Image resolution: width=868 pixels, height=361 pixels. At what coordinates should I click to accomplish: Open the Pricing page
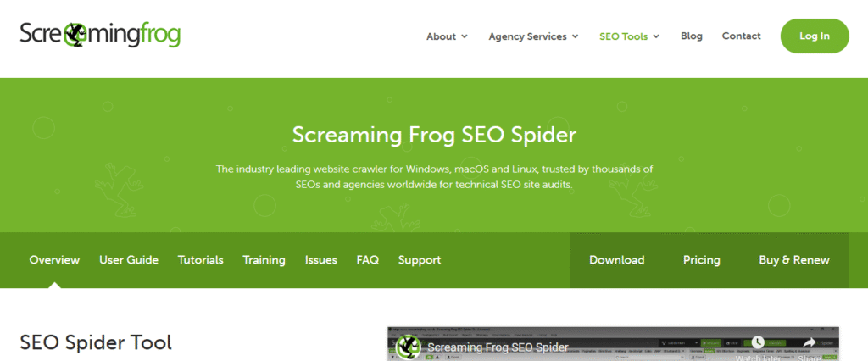pyautogui.click(x=701, y=259)
